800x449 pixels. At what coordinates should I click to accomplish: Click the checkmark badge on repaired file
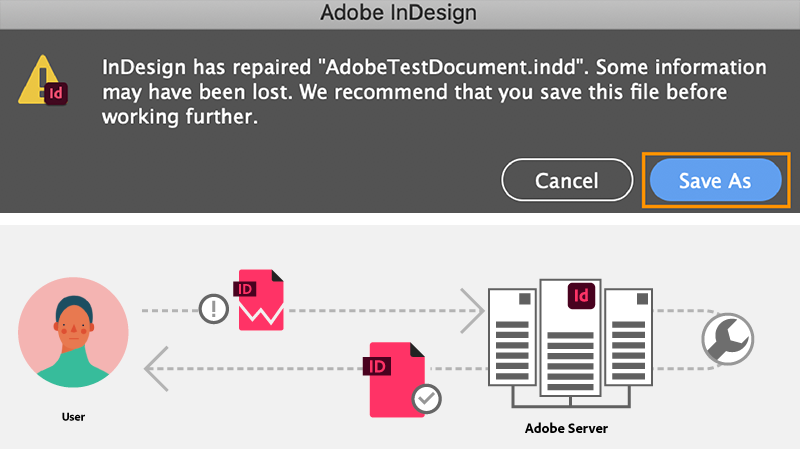click(x=427, y=399)
